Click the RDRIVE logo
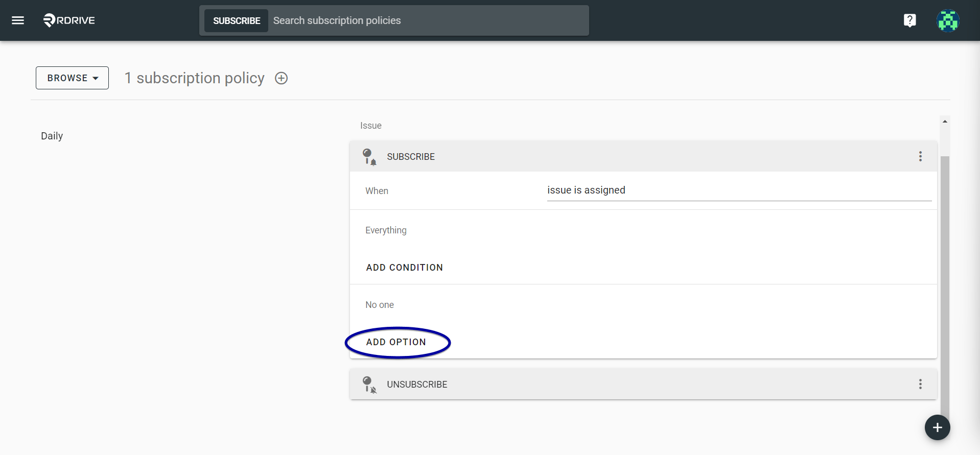 [69, 20]
